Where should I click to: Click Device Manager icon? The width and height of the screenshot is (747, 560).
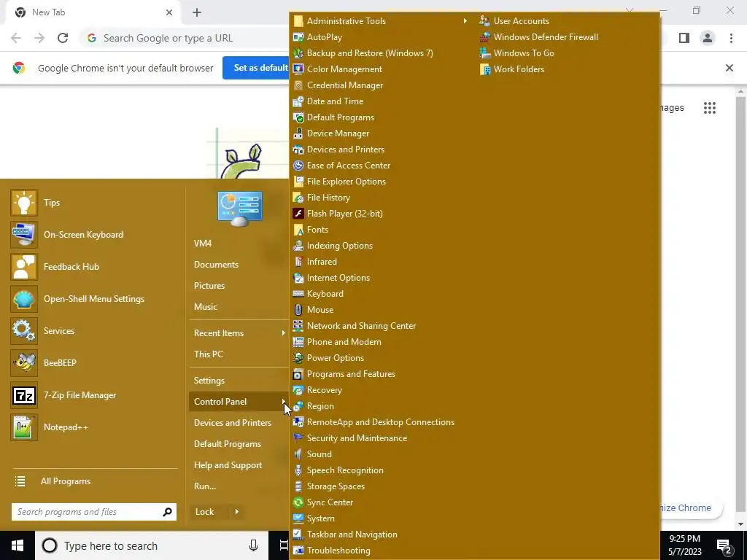pos(298,133)
